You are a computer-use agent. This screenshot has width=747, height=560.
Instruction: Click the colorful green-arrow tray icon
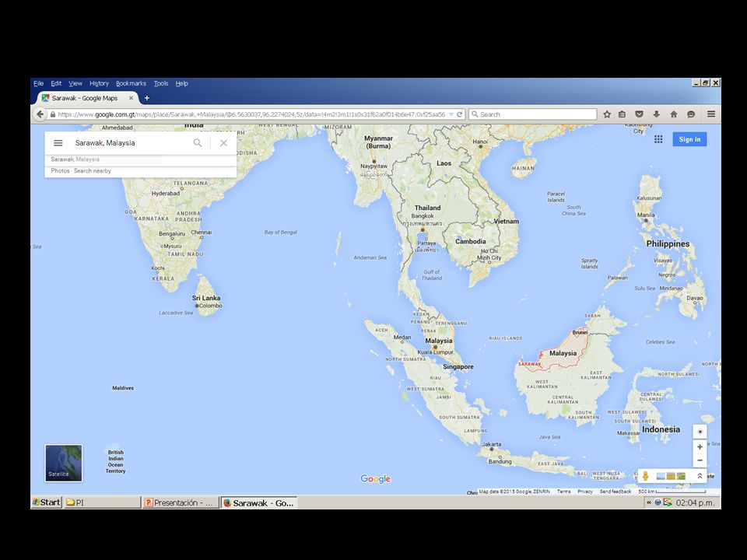pos(668,502)
